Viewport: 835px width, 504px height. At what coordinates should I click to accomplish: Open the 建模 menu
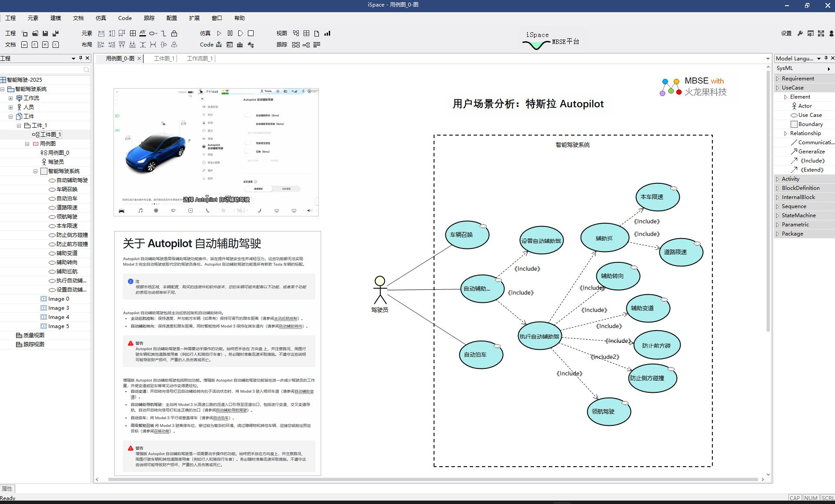click(56, 18)
